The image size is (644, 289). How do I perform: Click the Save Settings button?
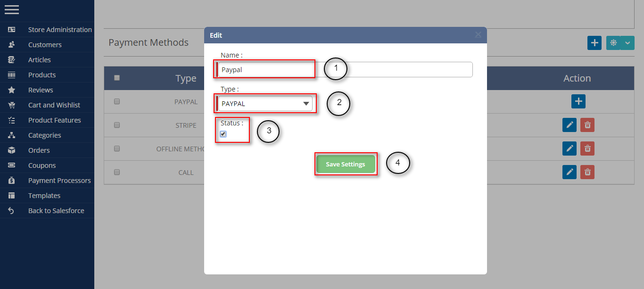point(346,165)
